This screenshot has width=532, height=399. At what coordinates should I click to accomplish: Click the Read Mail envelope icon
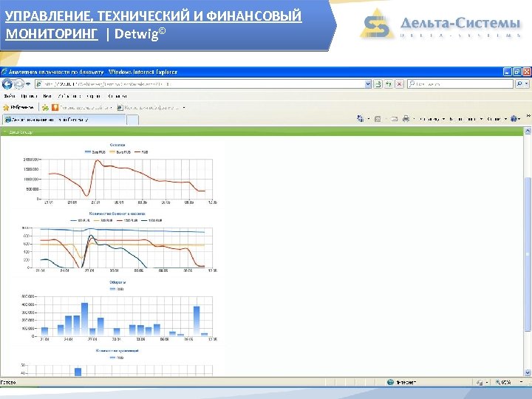pos(394,119)
